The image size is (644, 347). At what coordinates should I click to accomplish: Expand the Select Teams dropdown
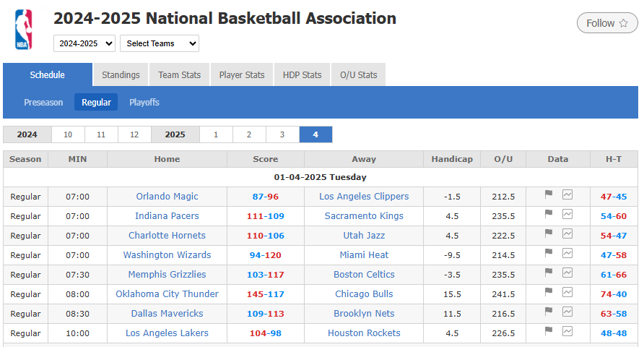coord(159,43)
